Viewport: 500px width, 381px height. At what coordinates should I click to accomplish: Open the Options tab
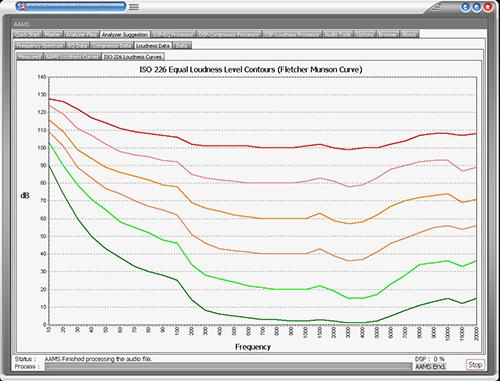pos(365,34)
